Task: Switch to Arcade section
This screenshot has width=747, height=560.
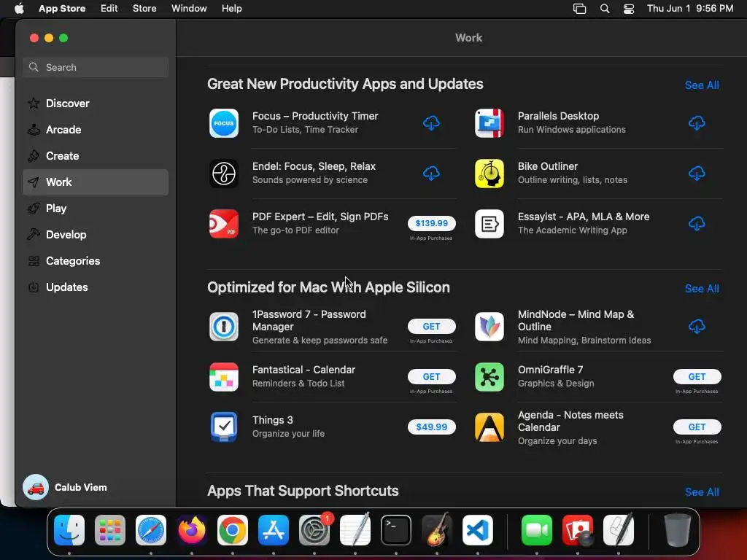Action: [96, 130]
